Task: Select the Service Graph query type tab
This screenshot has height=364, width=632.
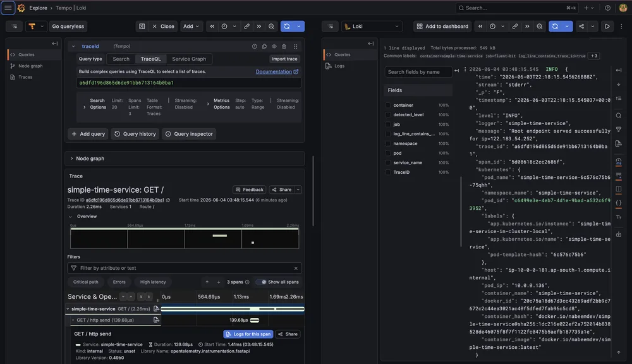Action: pyautogui.click(x=188, y=59)
